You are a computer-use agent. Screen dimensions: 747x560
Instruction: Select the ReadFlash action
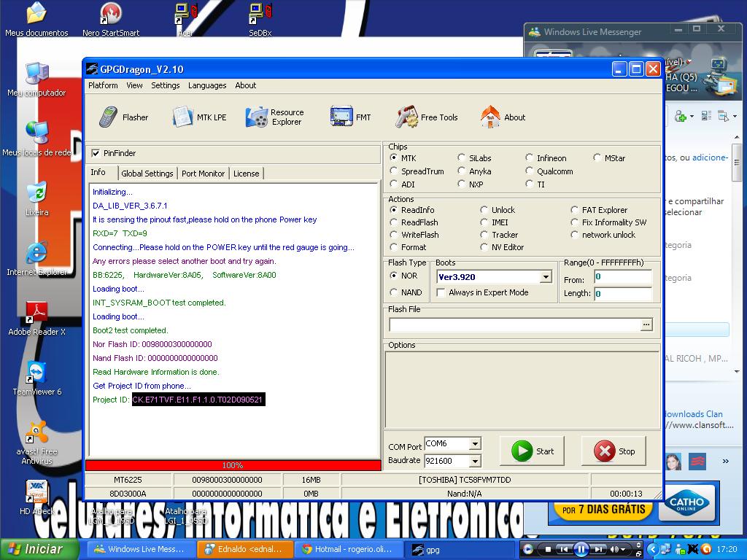pos(393,222)
